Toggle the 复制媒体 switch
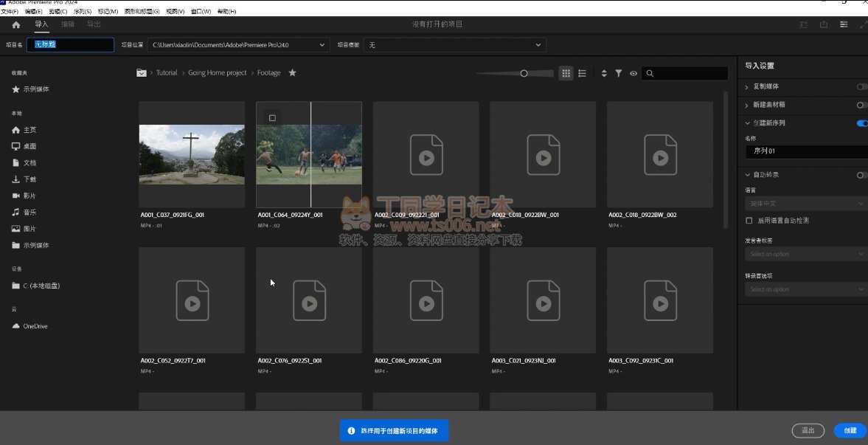 pyautogui.click(x=861, y=87)
